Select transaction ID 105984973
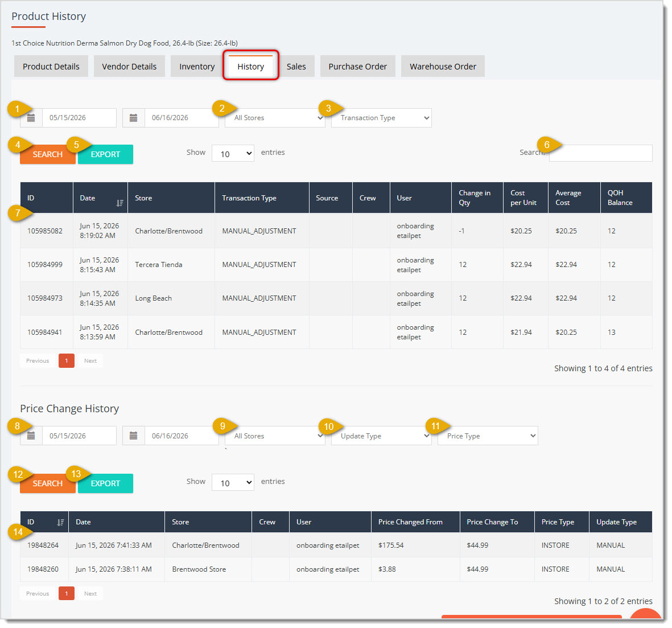Image resolution: width=672 pixels, height=628 pixels. pyautogui.click(x=45, y=298)
